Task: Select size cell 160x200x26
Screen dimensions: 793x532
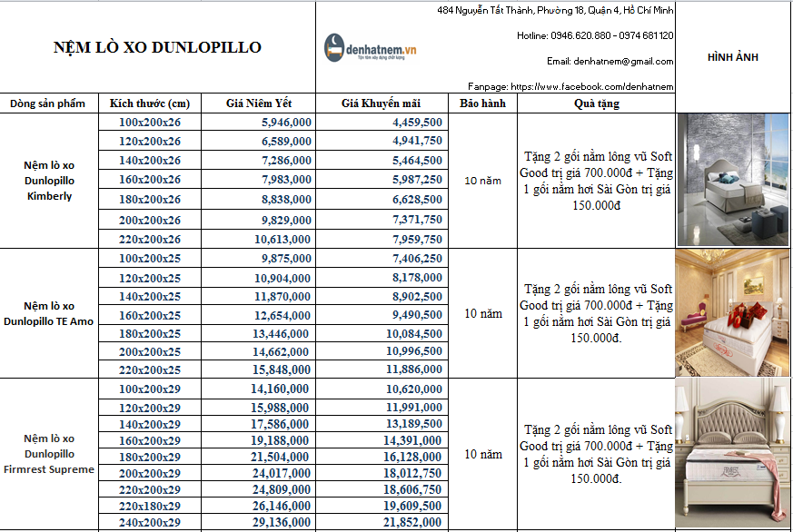Action: [x=150, y=180]
